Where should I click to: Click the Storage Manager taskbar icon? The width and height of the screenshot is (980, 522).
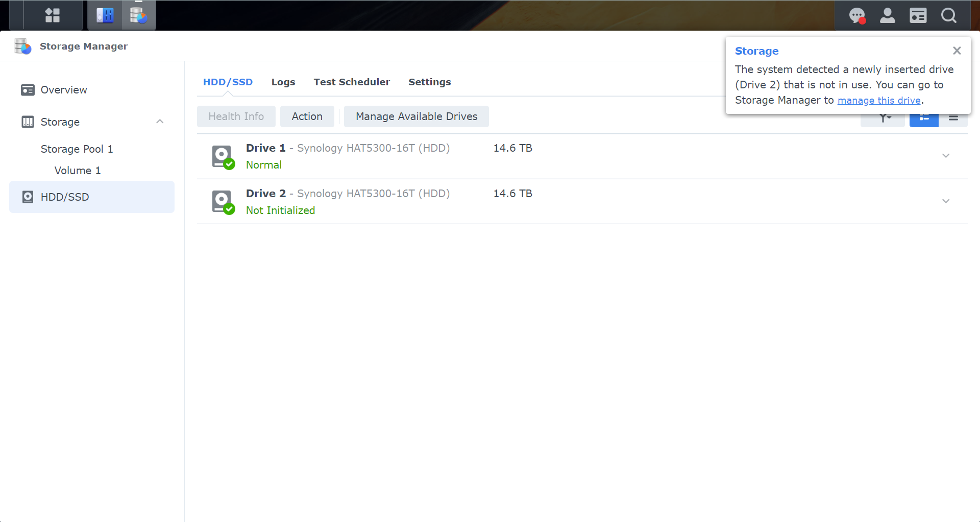[x=138, y=15]
